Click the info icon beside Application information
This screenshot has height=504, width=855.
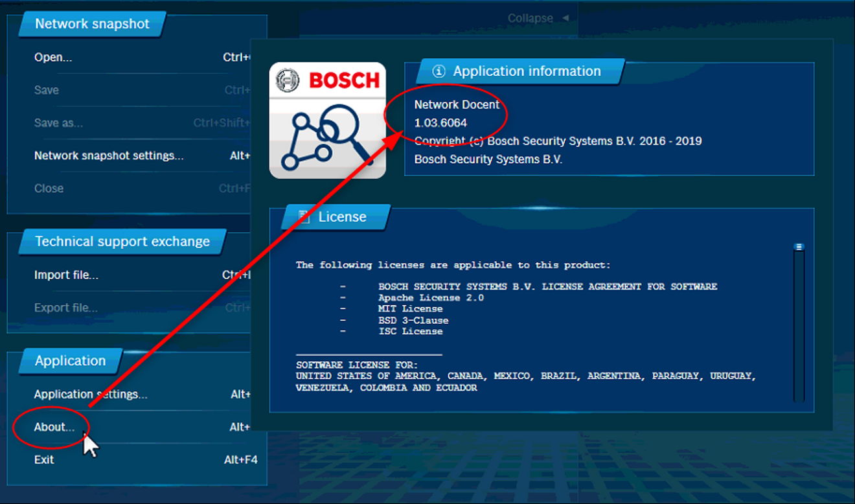click(439, 71)
